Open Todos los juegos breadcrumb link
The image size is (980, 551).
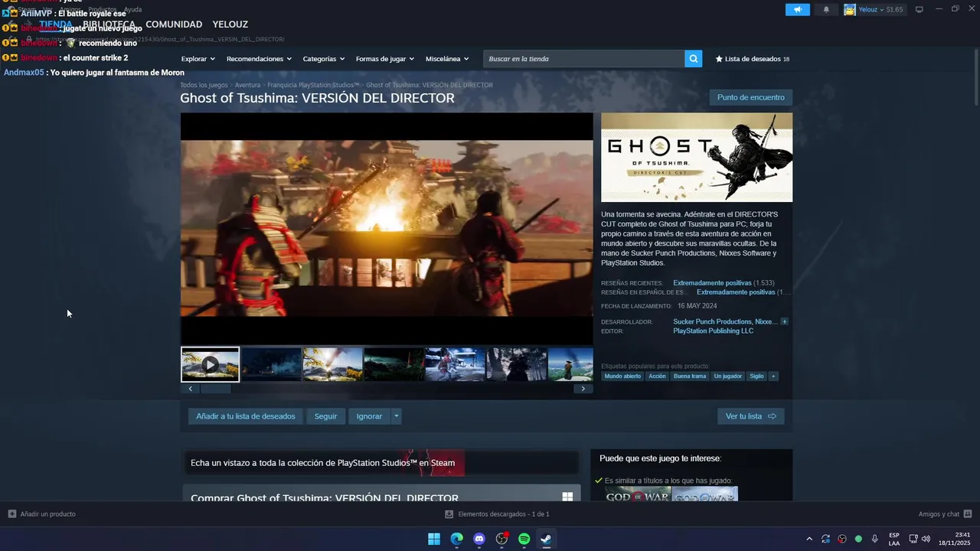204,85
